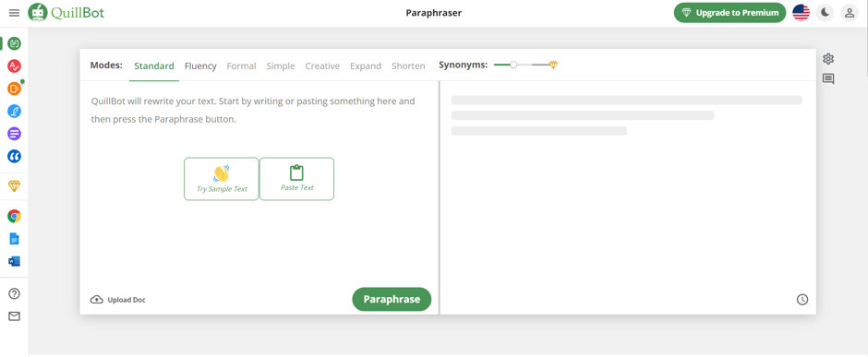
Task: Switch to Fluency mode
Action: pos(200,65)
